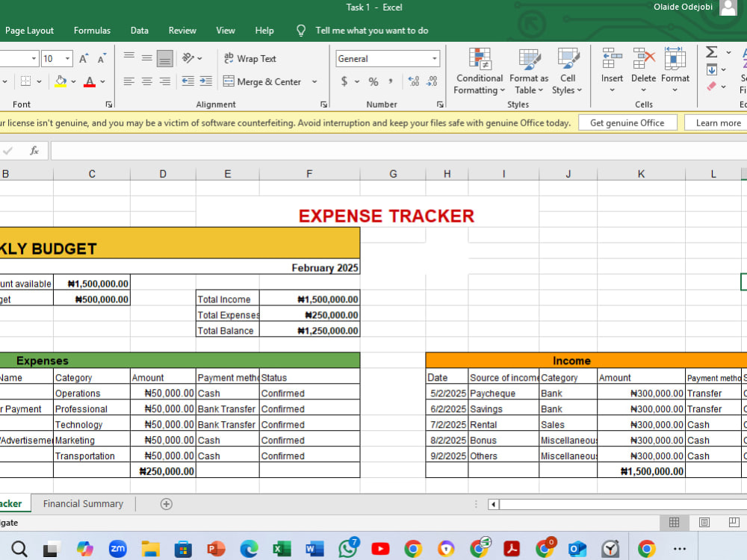Open the font color dropdown arrow
Viewport: 747px width, 560px height.
click(x=102, y=81)
